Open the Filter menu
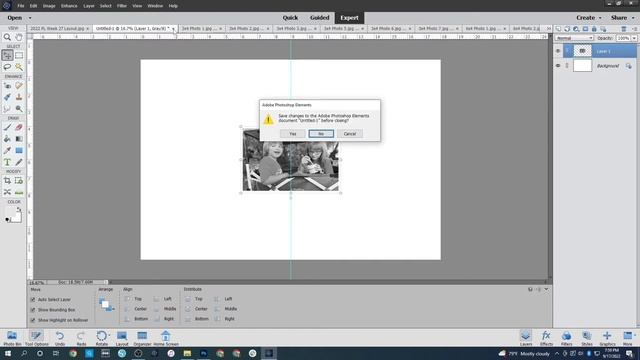The height and width of the screenshot is (360, 640). point(122,6)
